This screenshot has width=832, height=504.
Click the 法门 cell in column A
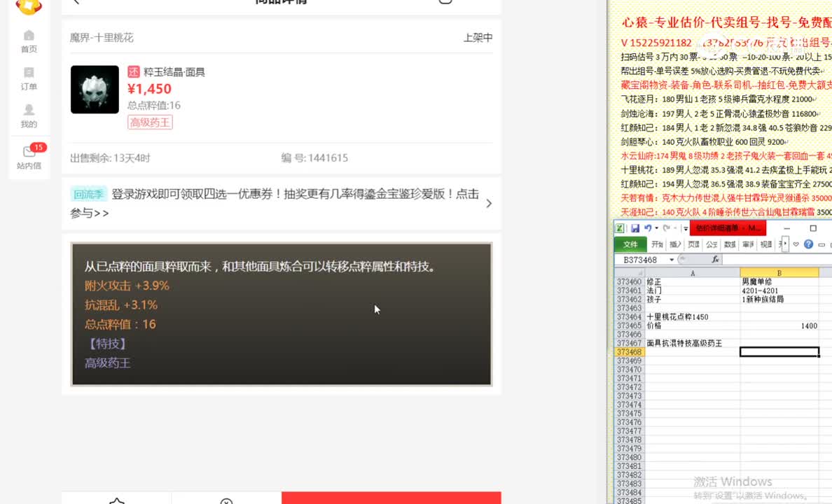pyautogui.click(x=692, y=290)
